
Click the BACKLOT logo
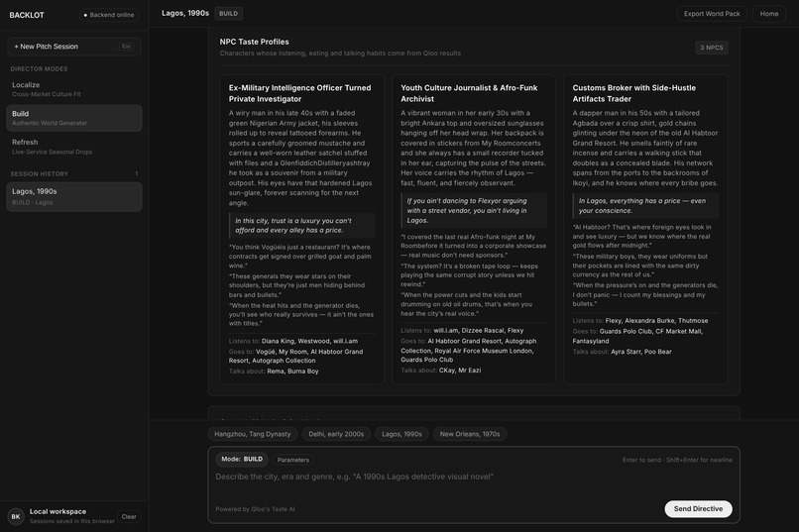tap(27, 15)
